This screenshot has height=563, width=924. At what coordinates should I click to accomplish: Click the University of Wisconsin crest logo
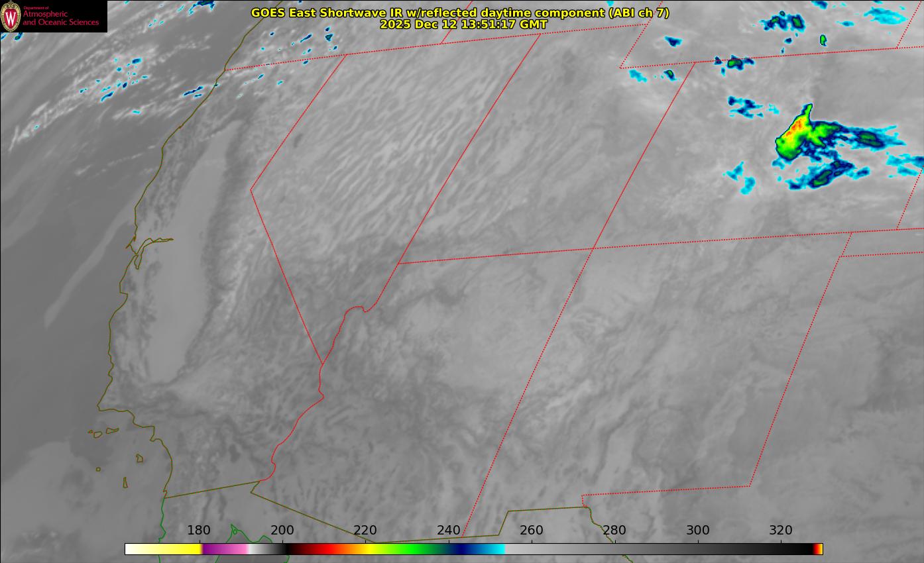pos(11,17)
